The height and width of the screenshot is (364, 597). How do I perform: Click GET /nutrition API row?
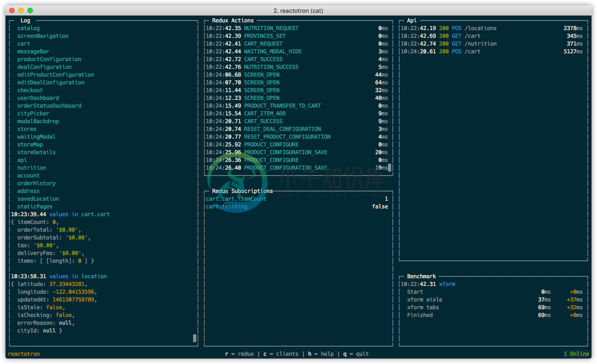492,44
